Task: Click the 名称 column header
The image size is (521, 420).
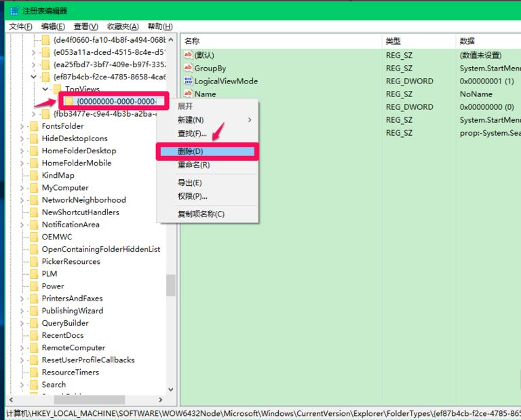Action: click(x=192, y=41)
